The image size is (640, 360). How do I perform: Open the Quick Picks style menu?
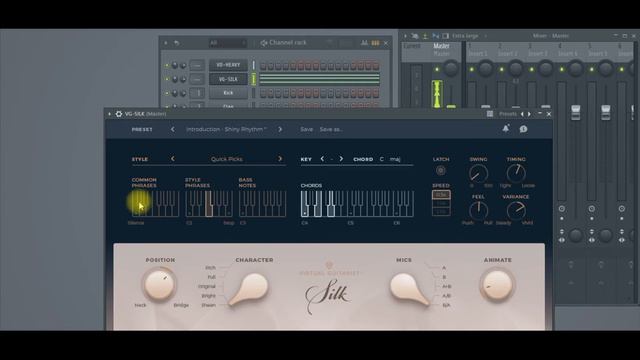[227, 159]
